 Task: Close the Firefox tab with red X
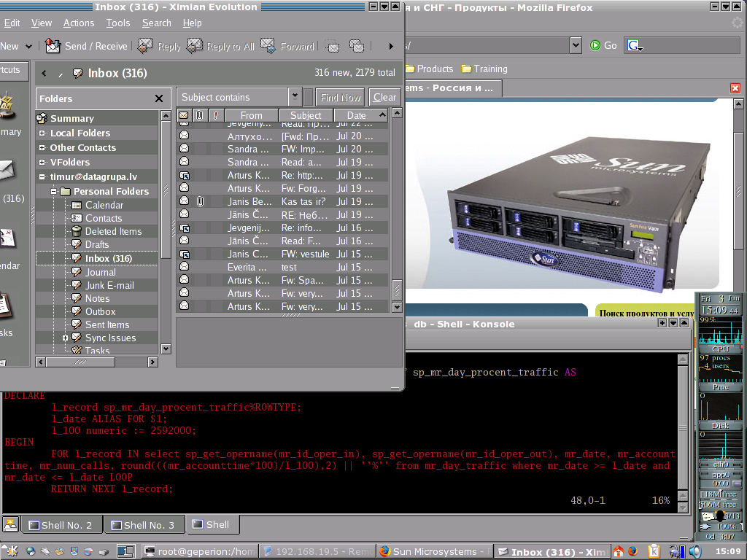[735, 88]
